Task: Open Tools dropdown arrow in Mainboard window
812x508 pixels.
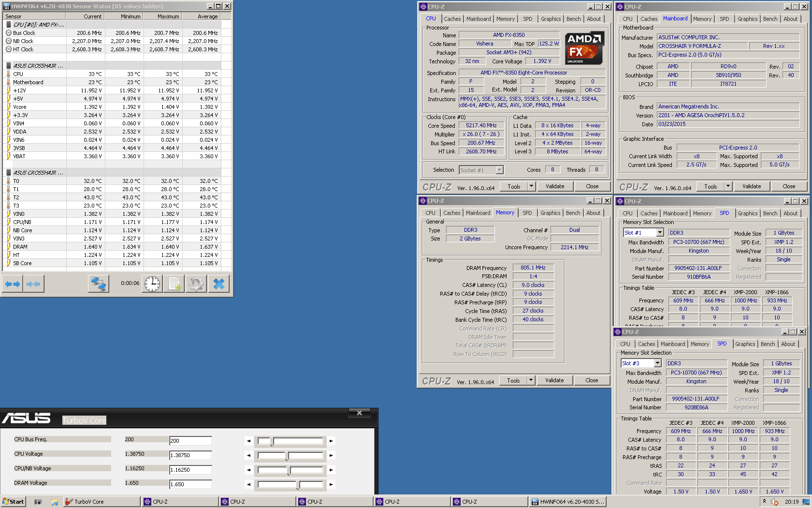Action: (x=728, y=186)
